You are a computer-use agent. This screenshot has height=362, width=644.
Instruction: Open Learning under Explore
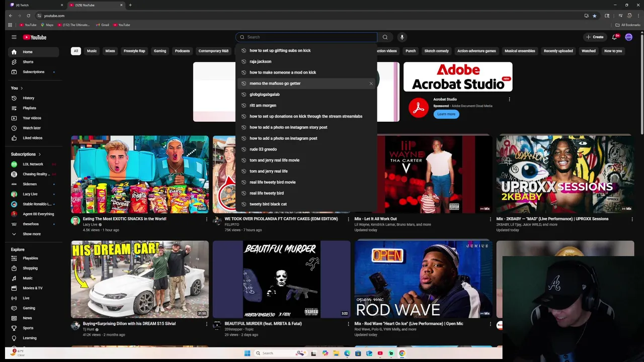[29, 338]
